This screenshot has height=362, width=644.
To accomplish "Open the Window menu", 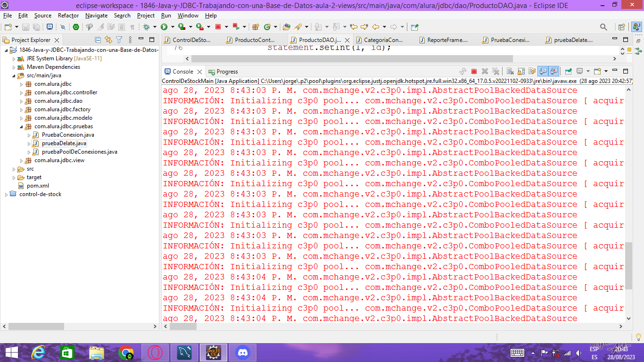I will coord(188,16).
